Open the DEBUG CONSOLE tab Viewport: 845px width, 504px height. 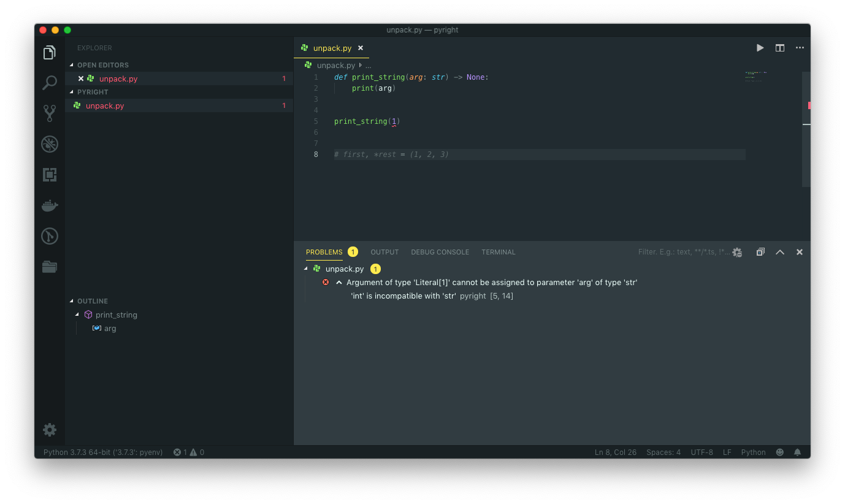(440, 252)
